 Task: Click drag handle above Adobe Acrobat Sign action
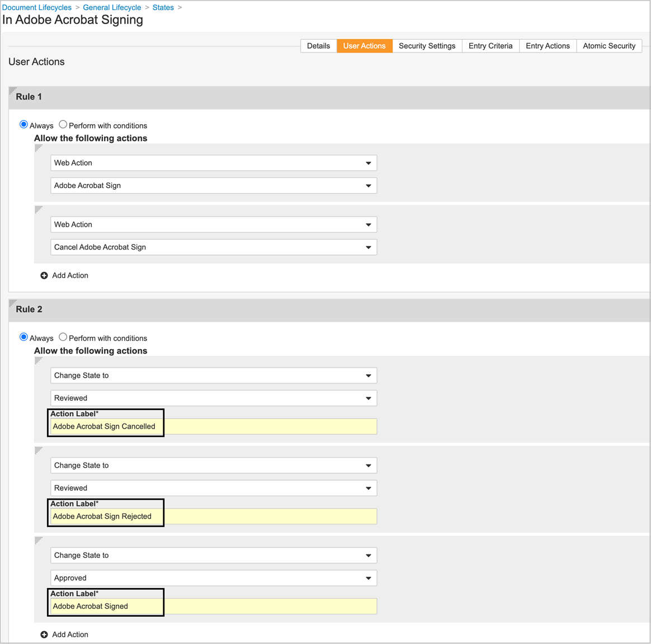39,148
